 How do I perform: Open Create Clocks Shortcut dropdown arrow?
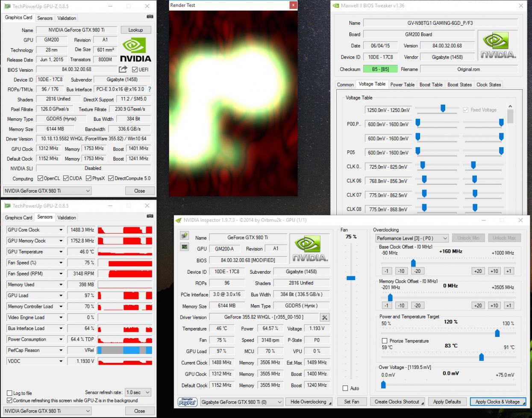tap(422, 402)
